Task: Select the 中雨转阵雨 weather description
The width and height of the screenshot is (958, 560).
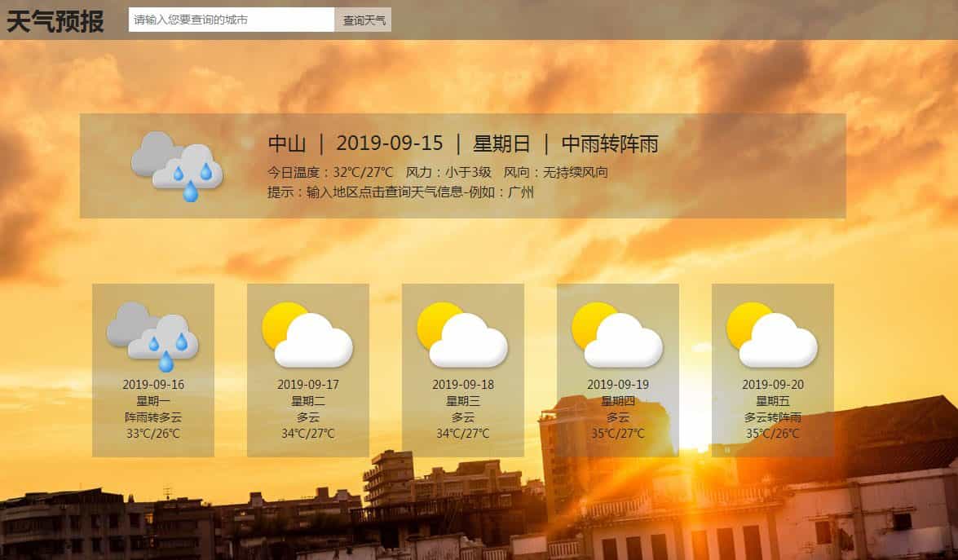Action: (613, 144)
